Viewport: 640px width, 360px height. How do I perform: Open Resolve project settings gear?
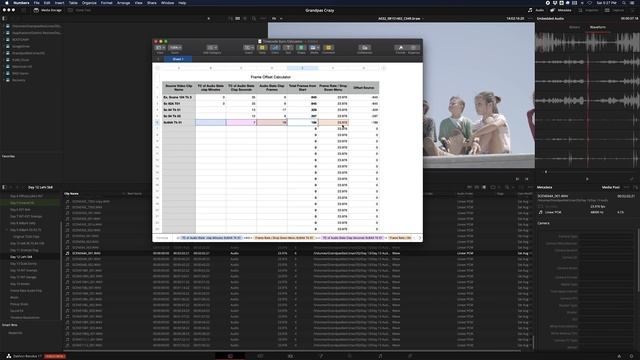(631, 356)
